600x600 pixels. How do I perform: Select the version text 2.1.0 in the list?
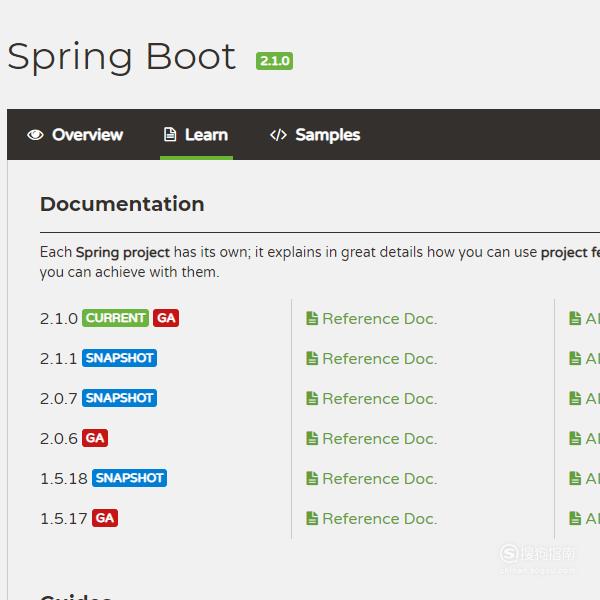click(x=59, y=319)
